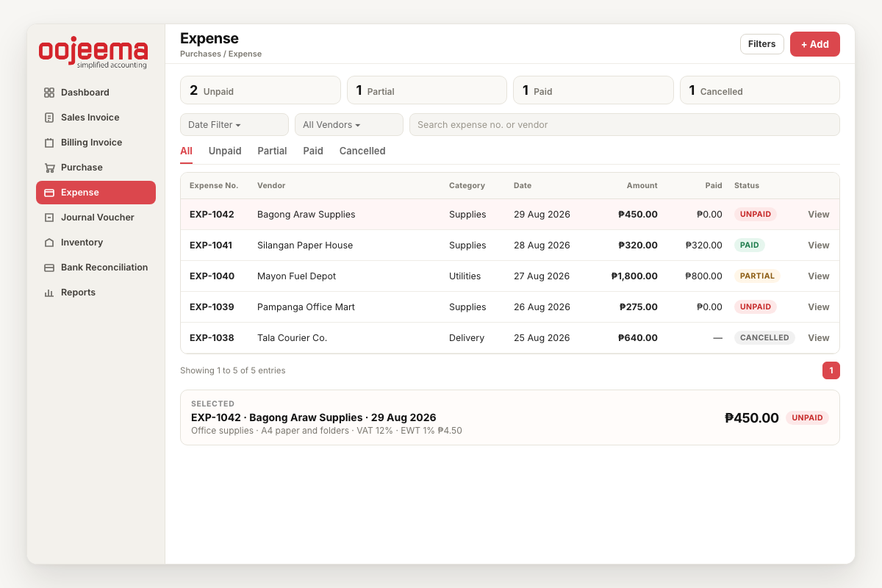This screenshot has height=588, width=882.
Task: Click pagination page 1 button
Action: pos(831,370)
